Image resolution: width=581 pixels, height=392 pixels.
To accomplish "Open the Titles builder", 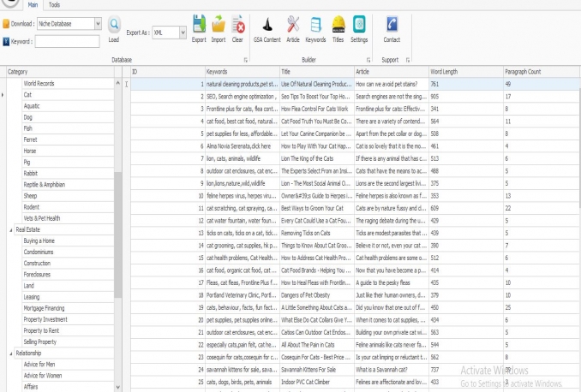I will coord(338,26).
